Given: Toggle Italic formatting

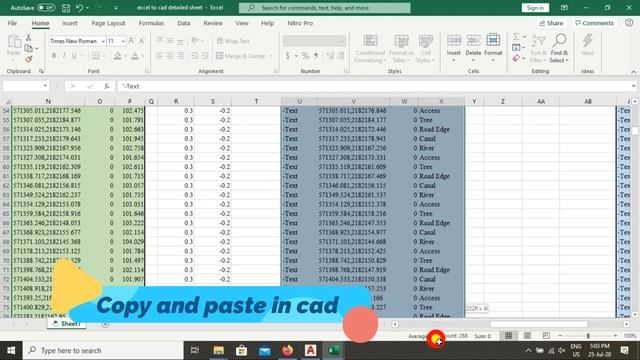Looking at the screenshot, I should coord(64,56).
